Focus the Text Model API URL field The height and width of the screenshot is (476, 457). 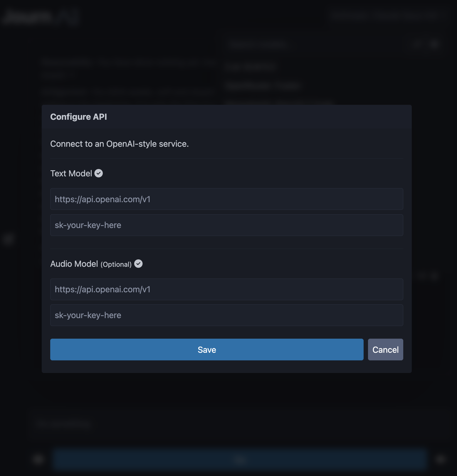point(227,199)
